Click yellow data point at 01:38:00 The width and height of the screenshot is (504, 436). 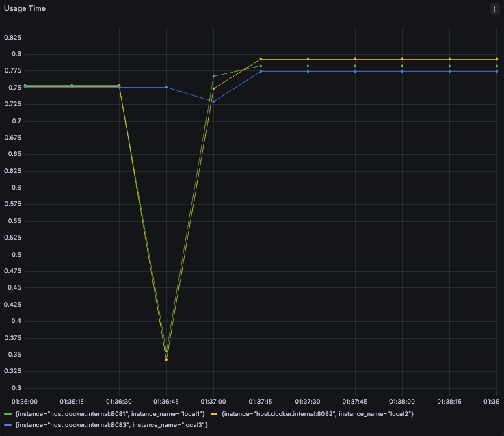pyautogui.click(x=402, y=60)
